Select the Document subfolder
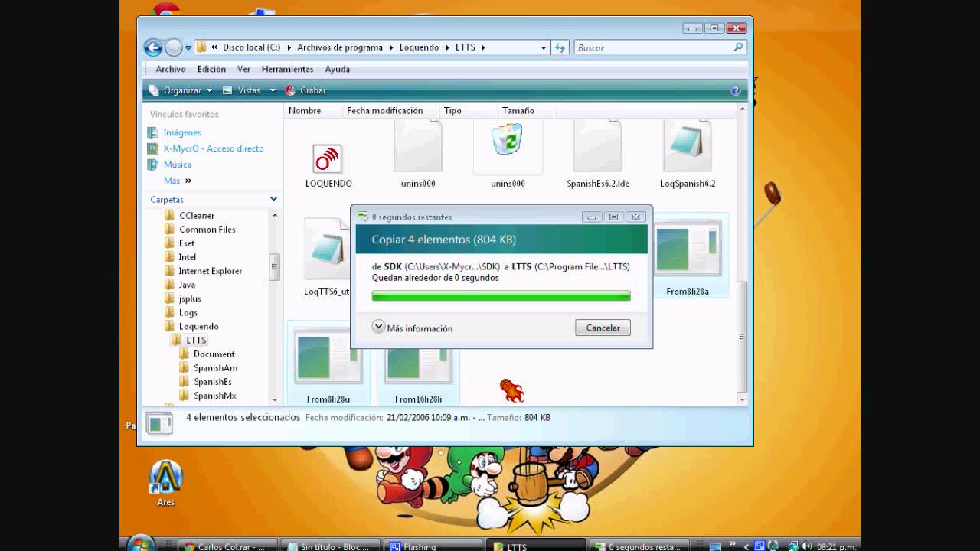 pos(214,354)
